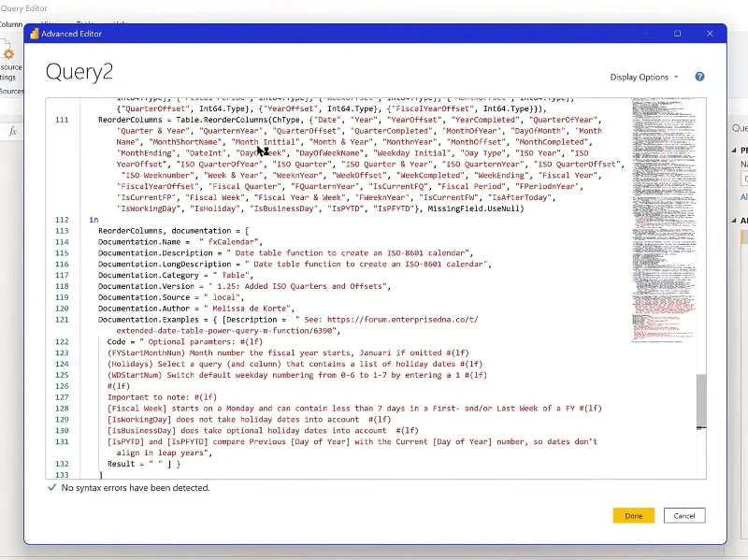Click the Documentation.Description line
Viewport: 748px width, 560px height.
click(x=286, y=252)
